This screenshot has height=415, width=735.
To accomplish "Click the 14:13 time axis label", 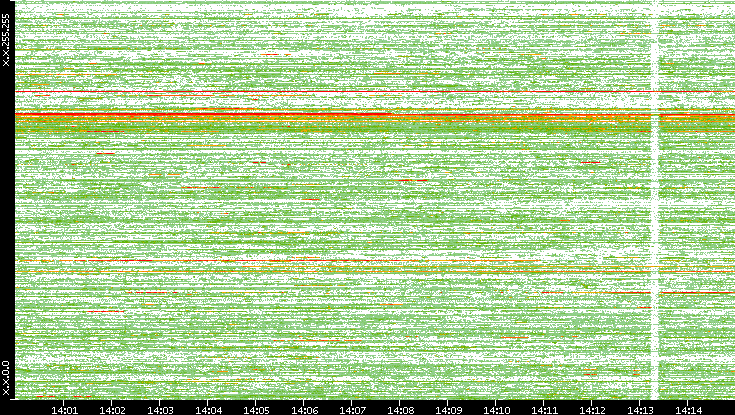I will 640,410.
